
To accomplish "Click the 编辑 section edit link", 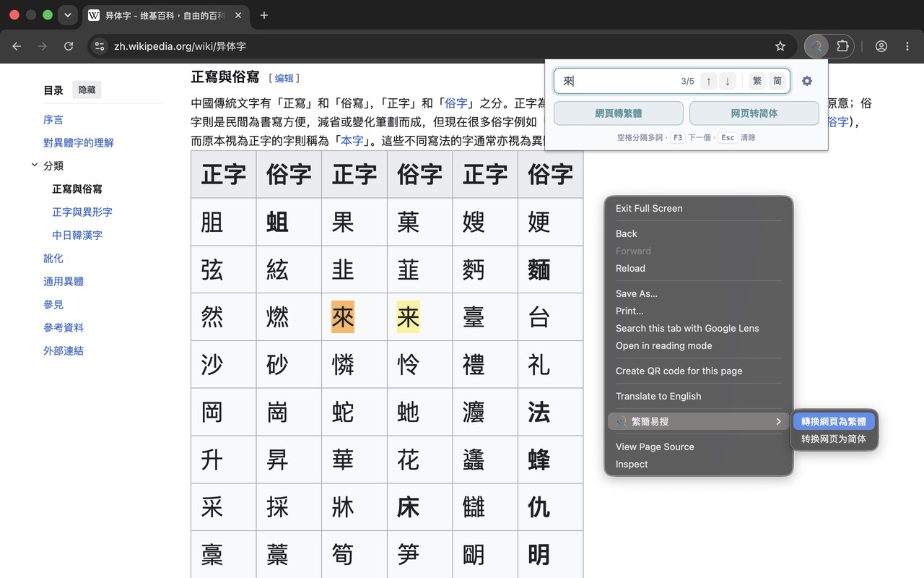I will click(x=284, y=78).
